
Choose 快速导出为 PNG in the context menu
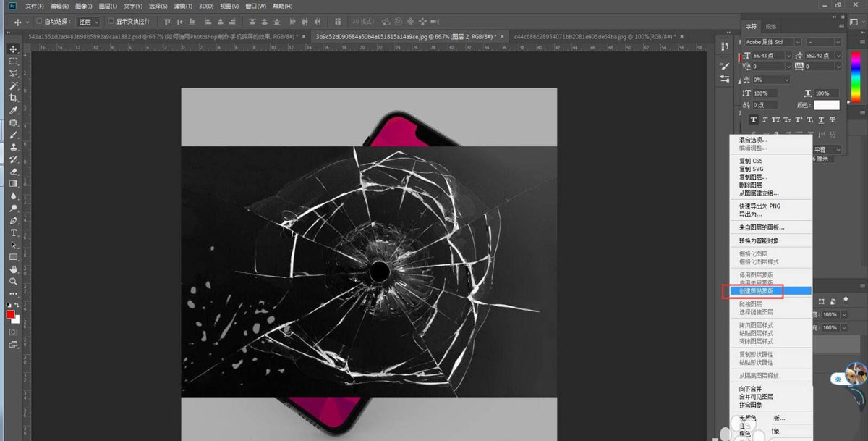[770, 206]
